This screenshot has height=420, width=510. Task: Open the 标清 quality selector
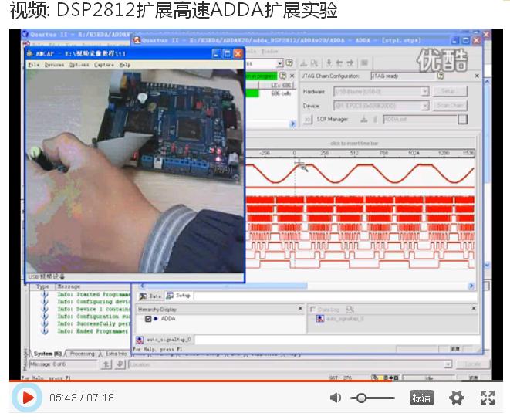pyautogui.click(x=421, y=398)
